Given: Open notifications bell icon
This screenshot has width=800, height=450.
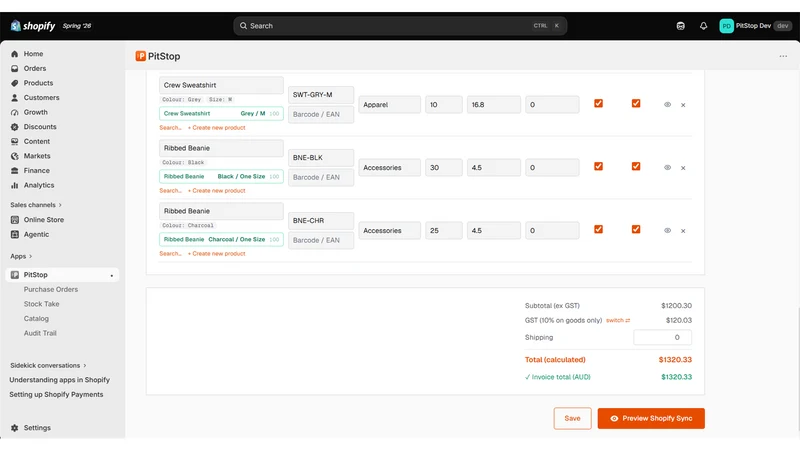Looking at the screenshot, I should [x=703, y=26].
